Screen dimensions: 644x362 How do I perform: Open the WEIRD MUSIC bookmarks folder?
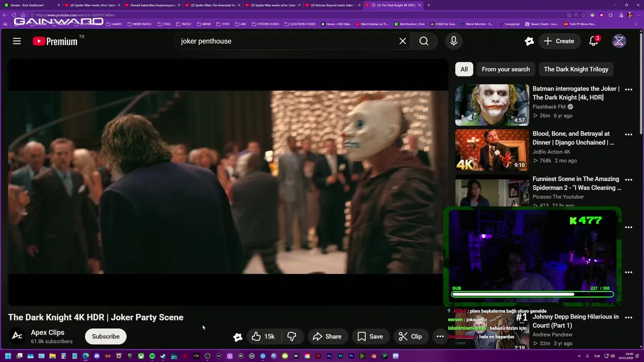point(140,24)
